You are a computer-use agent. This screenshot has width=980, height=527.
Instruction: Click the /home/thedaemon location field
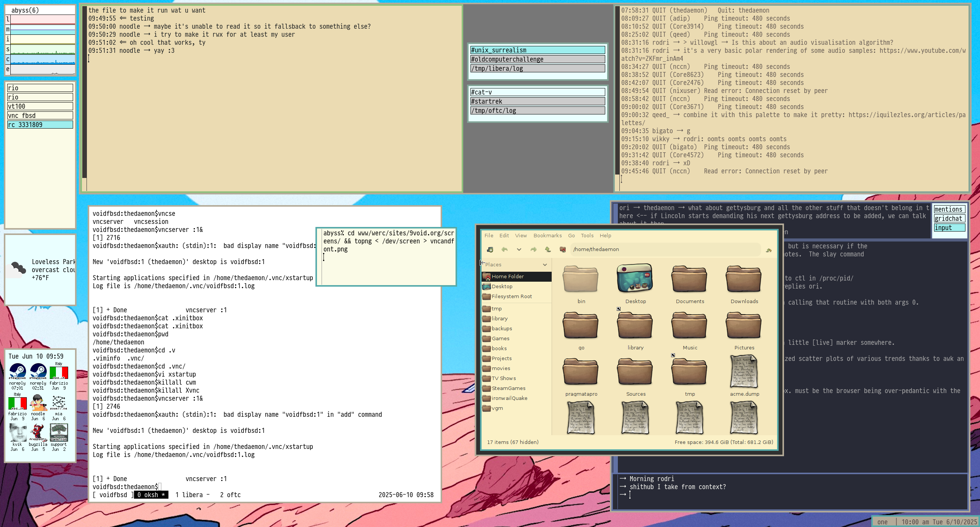pyautogui.click(x=665, y=249)
